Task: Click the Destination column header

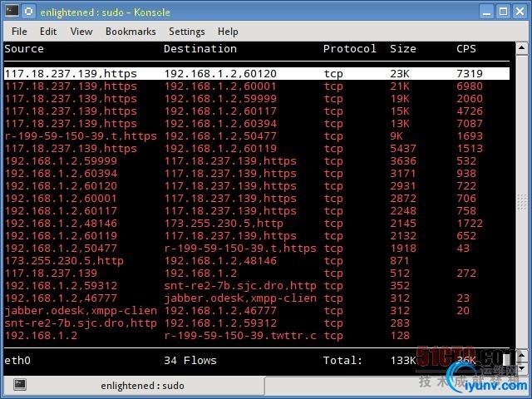Action: point(200,49)
